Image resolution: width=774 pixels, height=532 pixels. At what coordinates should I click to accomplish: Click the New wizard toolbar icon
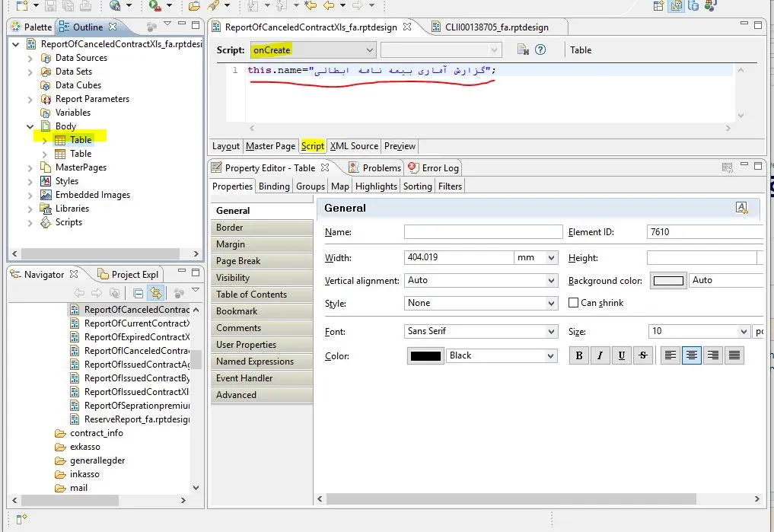pyautogui.click(x=22, y=5)
